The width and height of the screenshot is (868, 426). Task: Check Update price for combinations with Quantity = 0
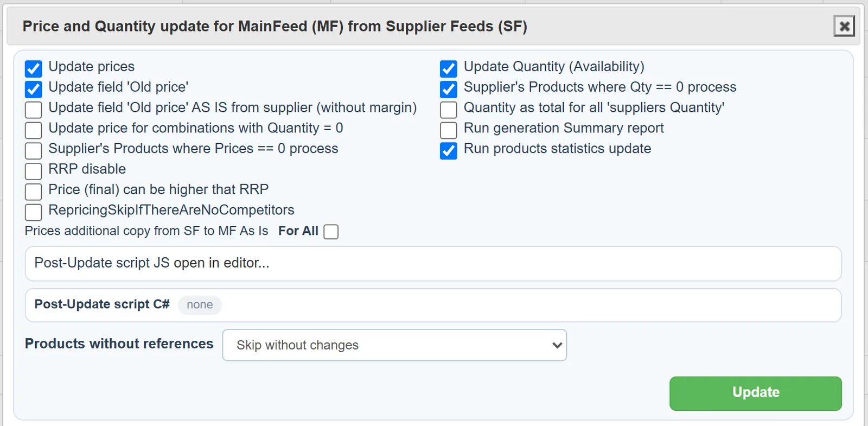point(34,130)
